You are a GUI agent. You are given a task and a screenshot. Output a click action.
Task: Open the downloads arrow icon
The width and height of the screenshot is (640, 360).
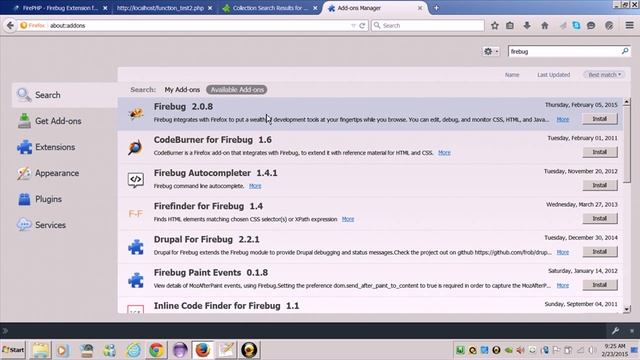527,25
